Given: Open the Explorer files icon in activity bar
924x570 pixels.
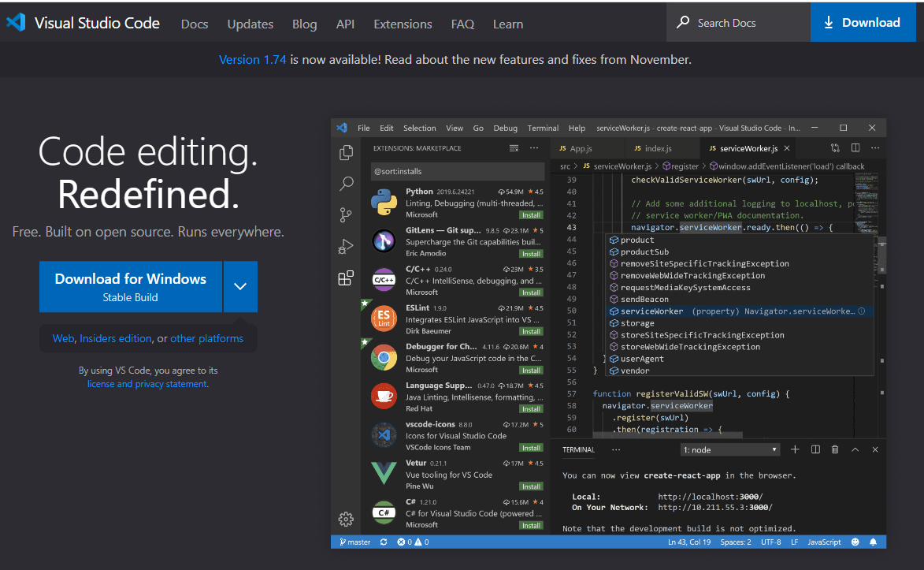Looking at the screenshot, I should click(x=346, y=152).
